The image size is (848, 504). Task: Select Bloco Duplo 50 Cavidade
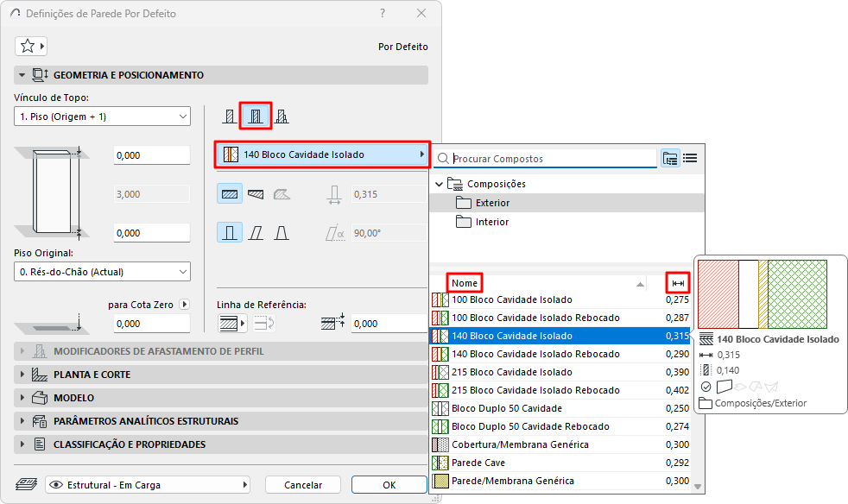pos(560,408)
